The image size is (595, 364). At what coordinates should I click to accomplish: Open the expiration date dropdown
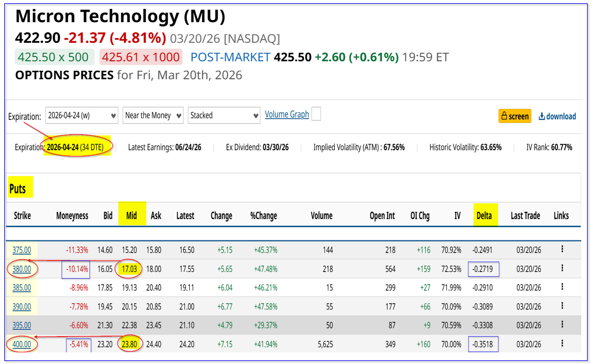coord(82,115)
